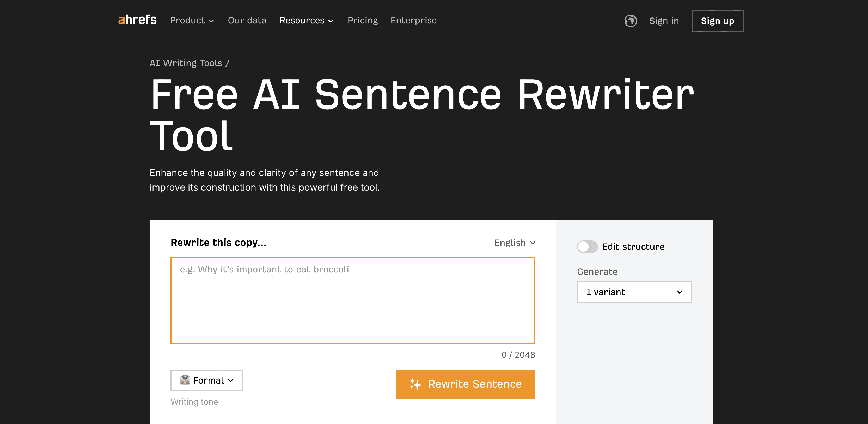The width and height of the screenshot is (868, 424).
Task: Open the Resources menu
Action: pos(302,21)
